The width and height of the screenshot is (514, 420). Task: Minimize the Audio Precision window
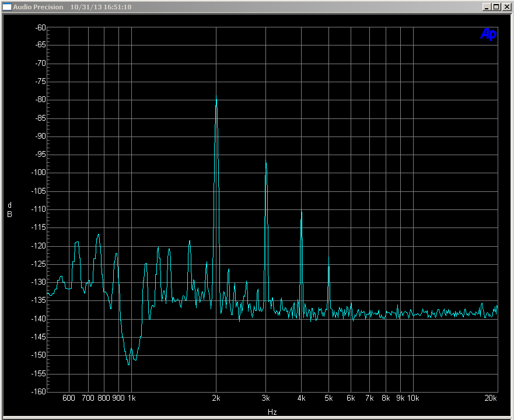coord(487,7)
